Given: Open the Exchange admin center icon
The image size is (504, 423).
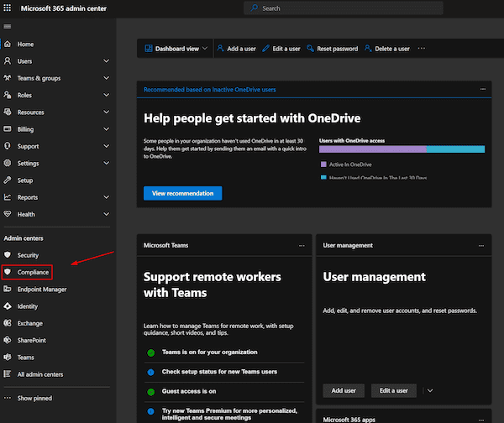Looking at the screenshot, I should [x=8, y=323].
